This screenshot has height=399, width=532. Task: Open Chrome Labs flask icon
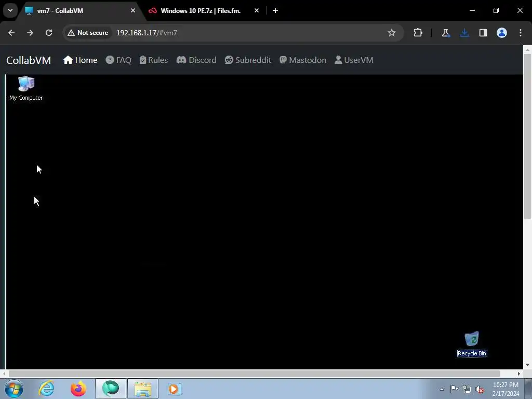[445, 33]
